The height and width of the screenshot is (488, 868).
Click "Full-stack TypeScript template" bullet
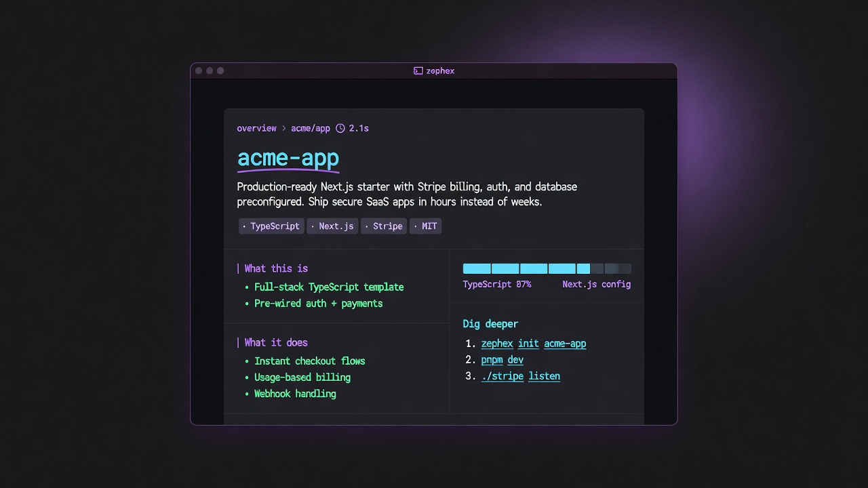[329, 287]
